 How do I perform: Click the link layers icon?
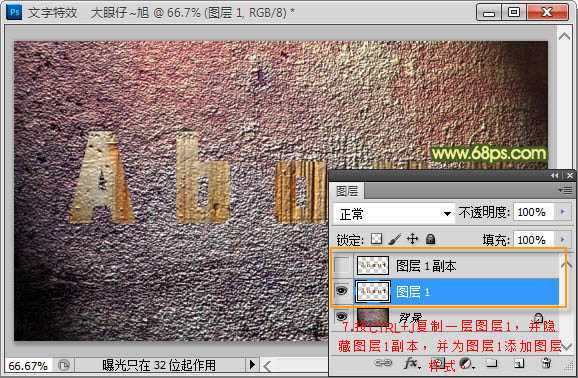click(383, 363)
